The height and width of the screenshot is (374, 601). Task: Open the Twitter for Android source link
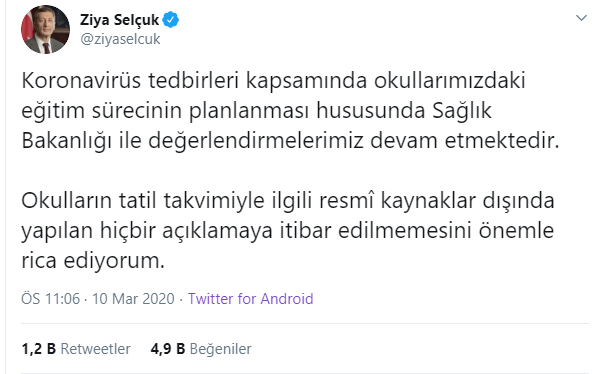tap(250, 299)
